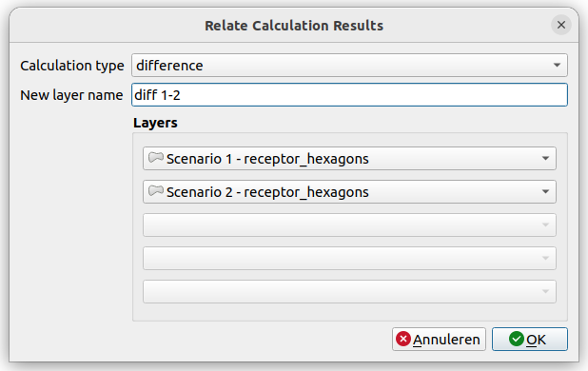Expand the Scenario 1 layer dropdown arrow
The image size is (588, 371).
(x=545, y=159)
